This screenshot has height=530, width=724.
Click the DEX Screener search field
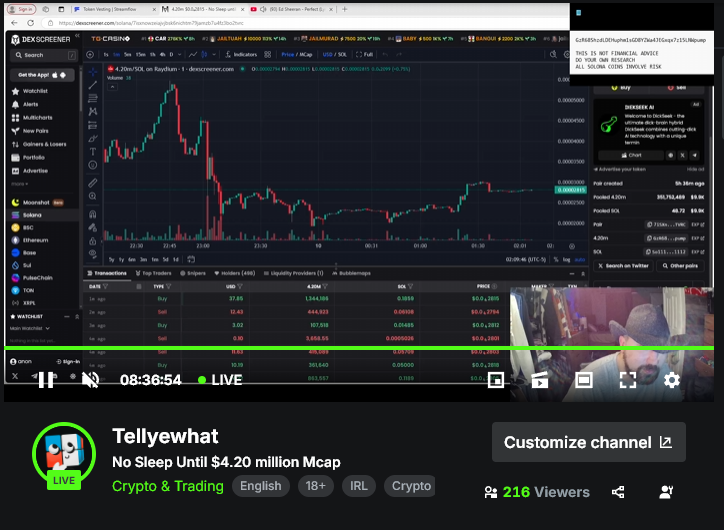(x=43, y=55)
